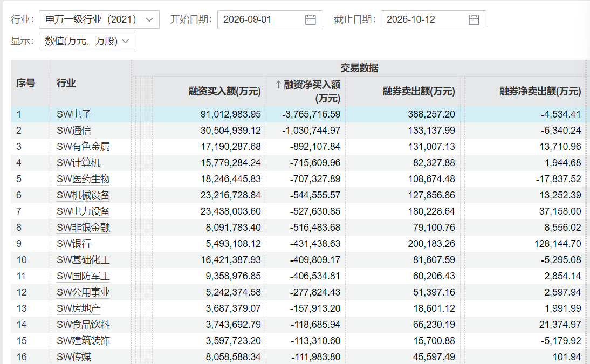
Task: Open the SW通信 industry link
Action: pyautogui.click(x=74, y=131)
